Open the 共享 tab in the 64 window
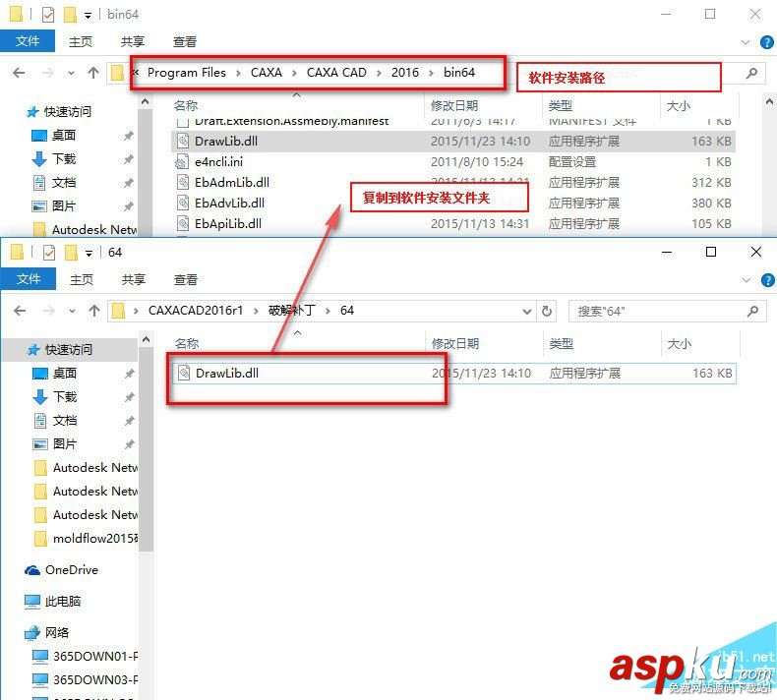Screen dimensions: 777x700 click(x=134, y=279)
